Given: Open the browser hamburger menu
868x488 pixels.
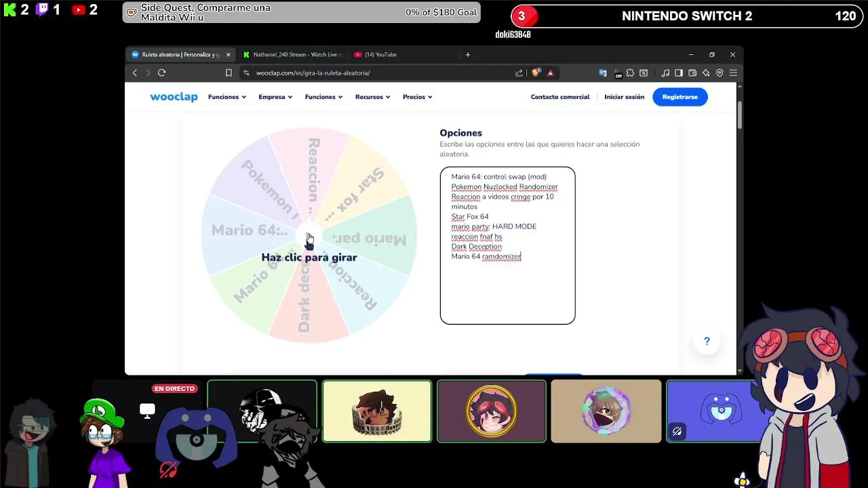Looking at the screenshot, I should 733,73.
